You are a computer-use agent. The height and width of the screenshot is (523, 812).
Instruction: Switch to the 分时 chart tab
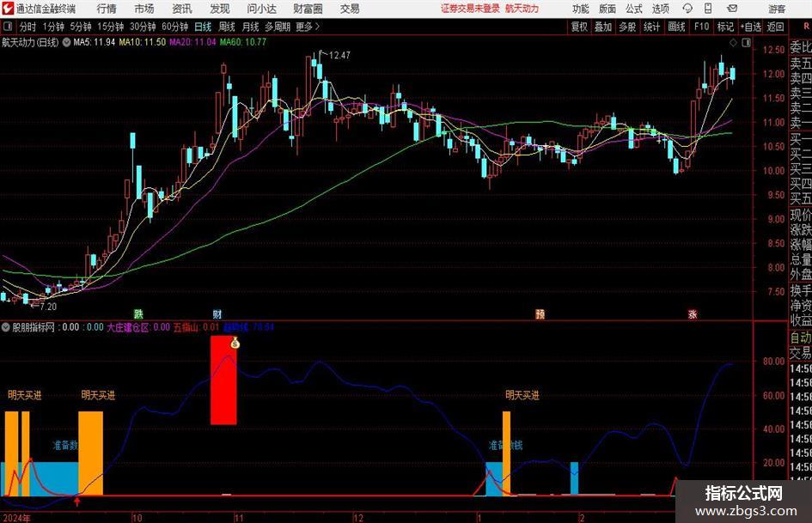point(27,27)
